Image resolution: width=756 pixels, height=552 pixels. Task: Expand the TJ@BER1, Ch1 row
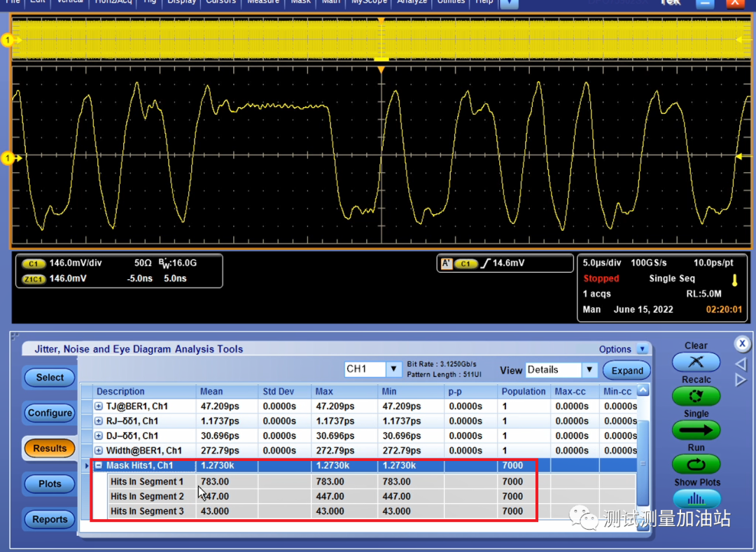click(99, 406)
